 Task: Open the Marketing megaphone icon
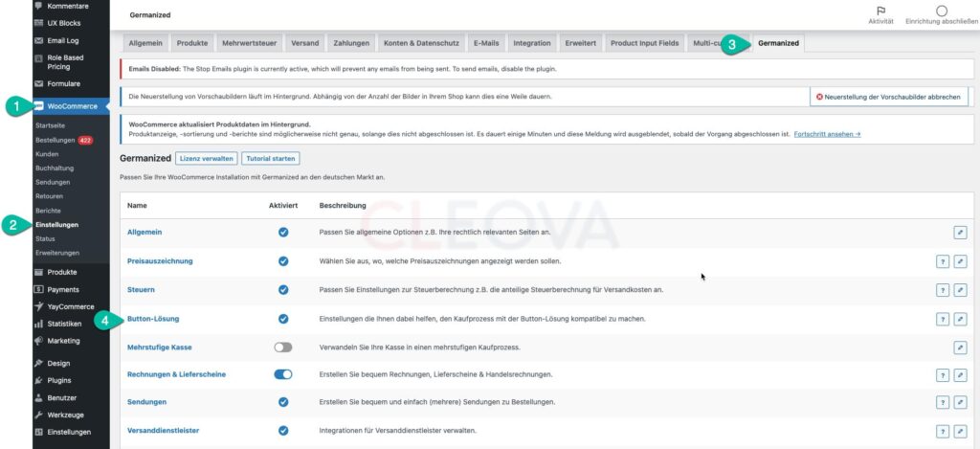coord(38,341)
